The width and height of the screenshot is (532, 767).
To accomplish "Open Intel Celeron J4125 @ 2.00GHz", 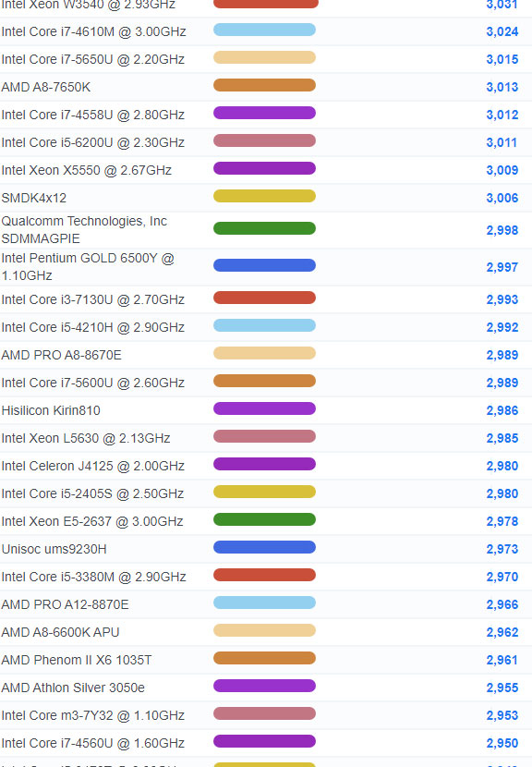I will [93, 466].
